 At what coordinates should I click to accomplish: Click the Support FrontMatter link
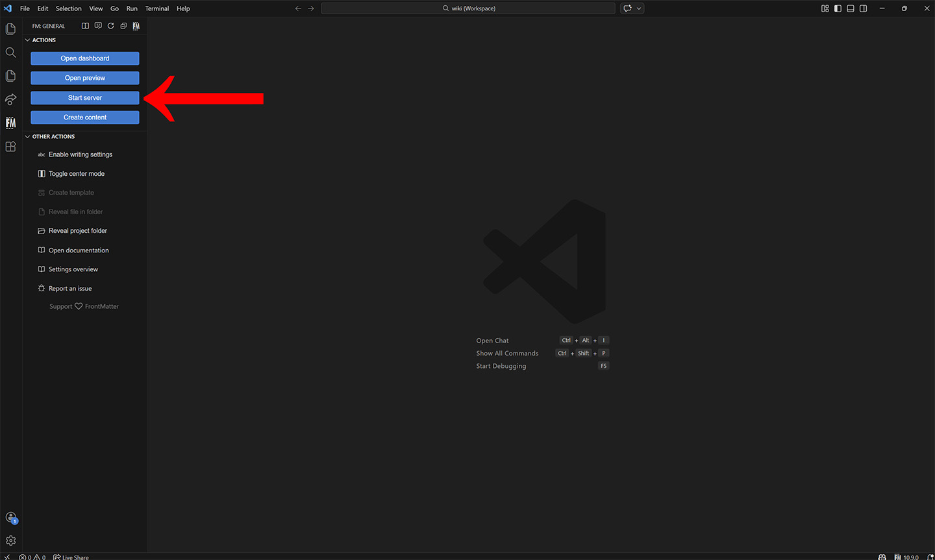84,306
